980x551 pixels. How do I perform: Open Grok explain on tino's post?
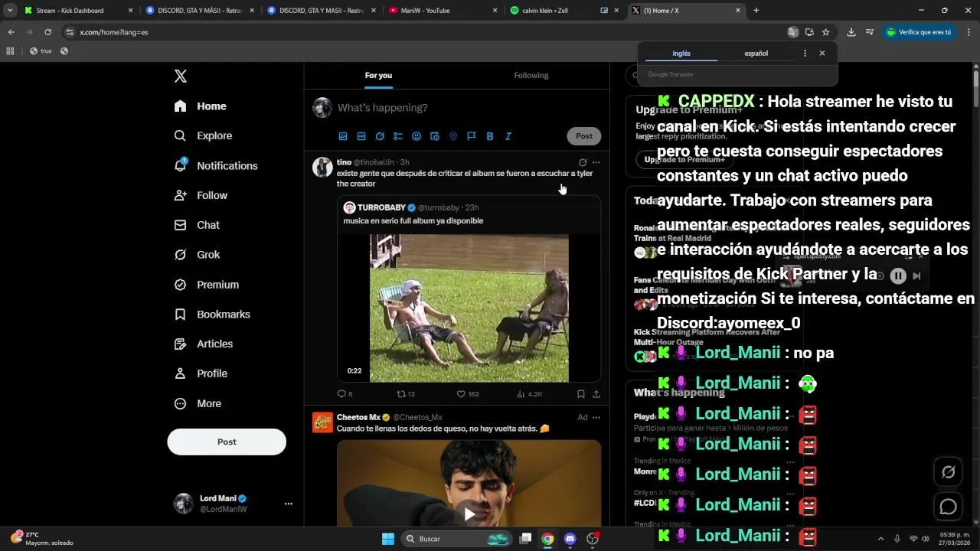[x=583, y=162]
